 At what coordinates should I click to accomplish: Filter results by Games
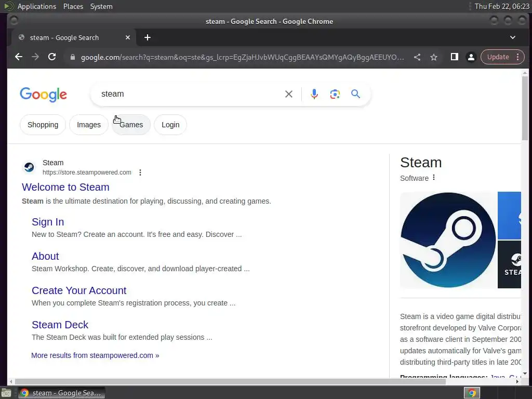point(131,125)
